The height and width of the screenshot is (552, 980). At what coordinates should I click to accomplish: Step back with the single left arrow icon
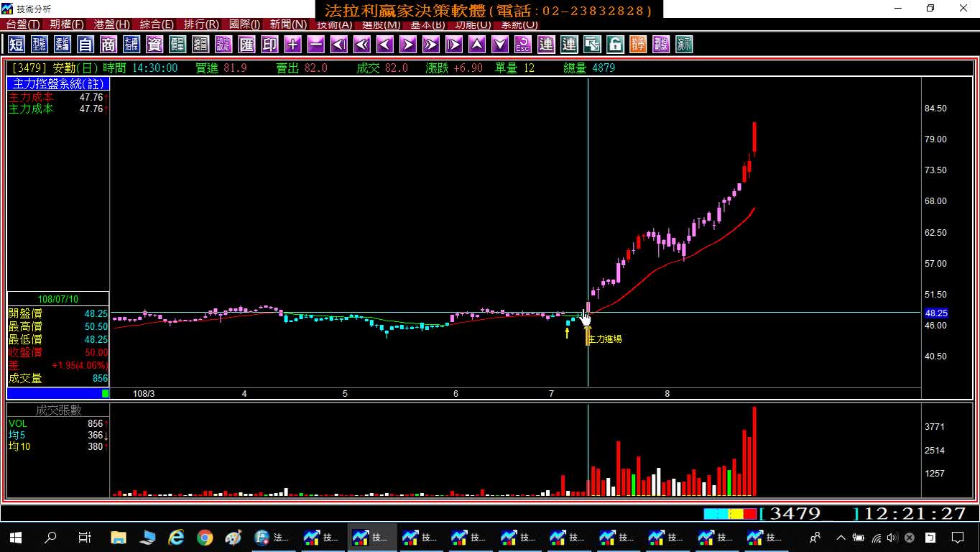384,45
